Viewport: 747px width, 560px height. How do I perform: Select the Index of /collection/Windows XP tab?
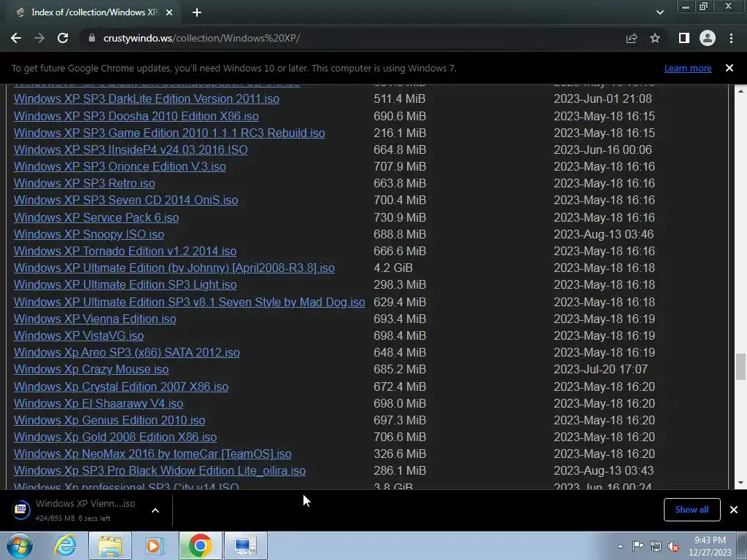coord(93,12)
